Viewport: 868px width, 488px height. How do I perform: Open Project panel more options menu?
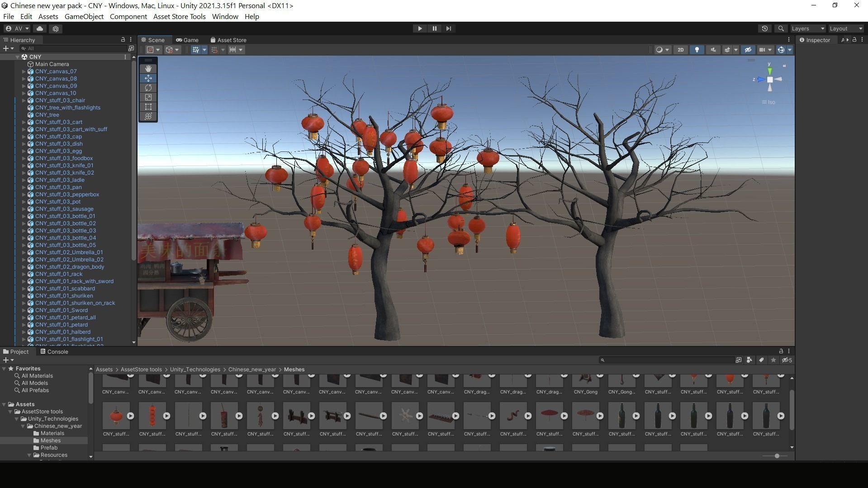point(789,351)
